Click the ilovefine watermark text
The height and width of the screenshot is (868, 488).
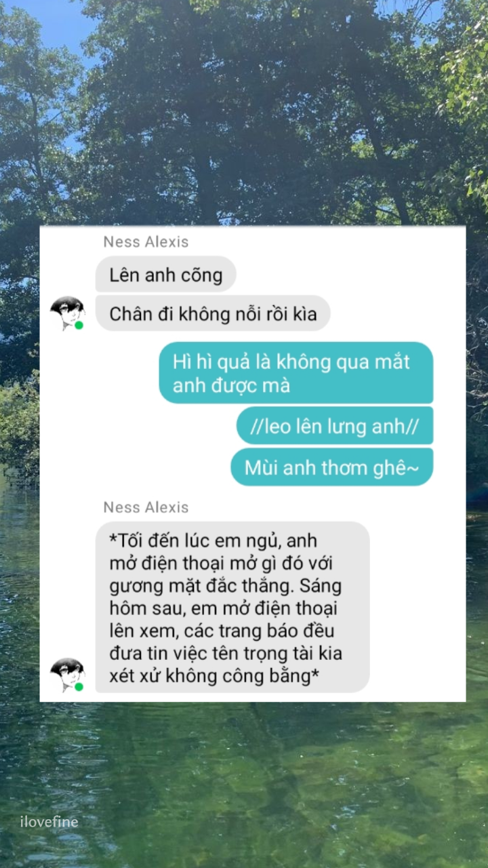coord(49,822)
